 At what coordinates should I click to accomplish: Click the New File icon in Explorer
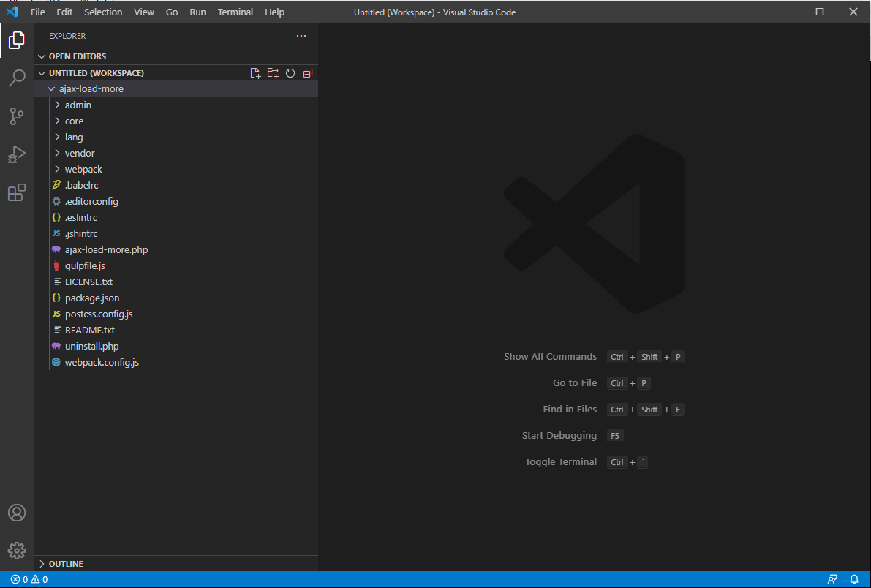[255, 73]
